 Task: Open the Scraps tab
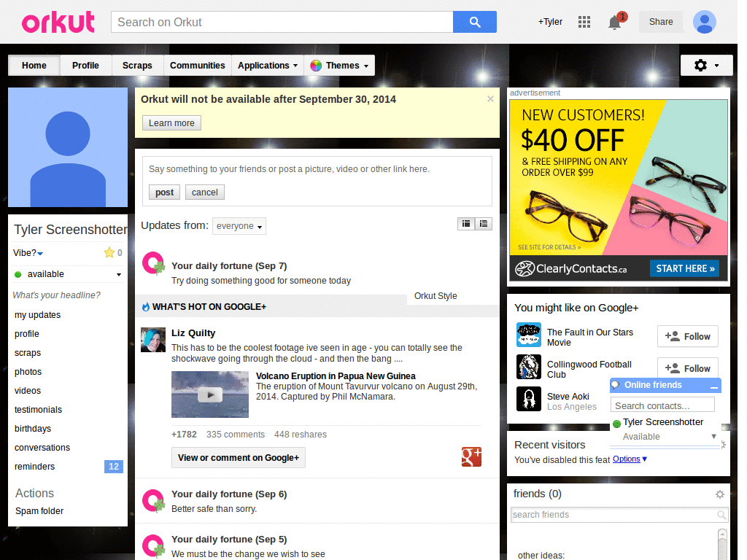point(137,65)
